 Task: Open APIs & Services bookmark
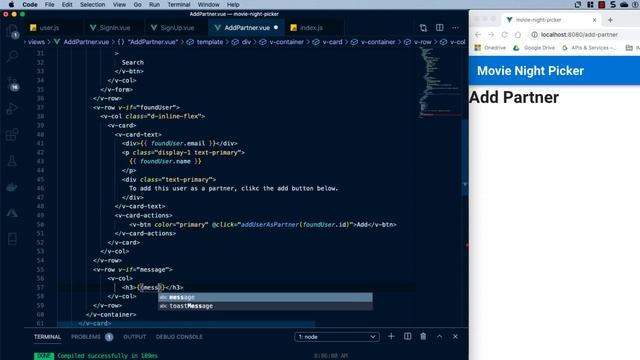coord(589,48)
